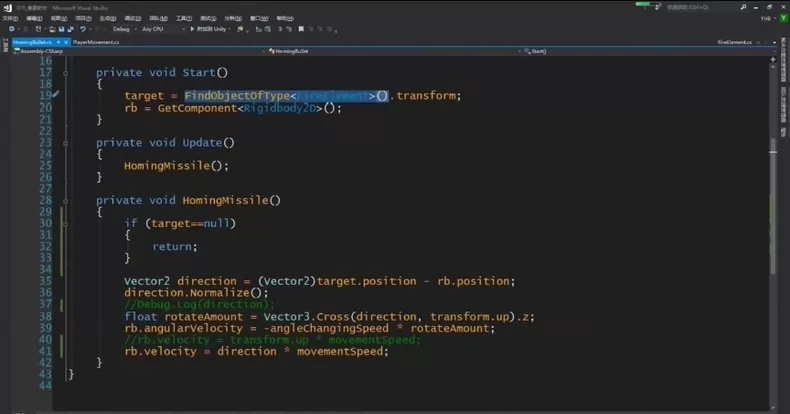Click the green Y user account avatar
790x414 pixels.
(784, 18)
